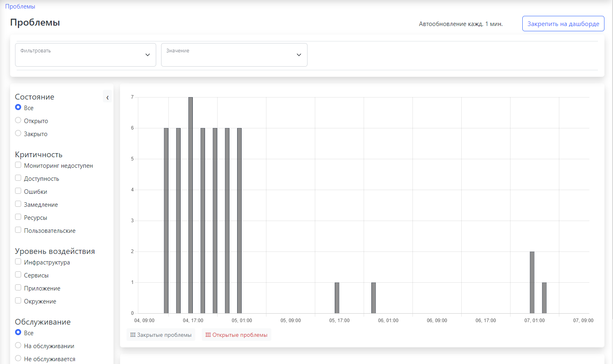Viewport: 613px width, 364px height.
Task: Open the Фильтровать dropdown
Action: (85, 55)
